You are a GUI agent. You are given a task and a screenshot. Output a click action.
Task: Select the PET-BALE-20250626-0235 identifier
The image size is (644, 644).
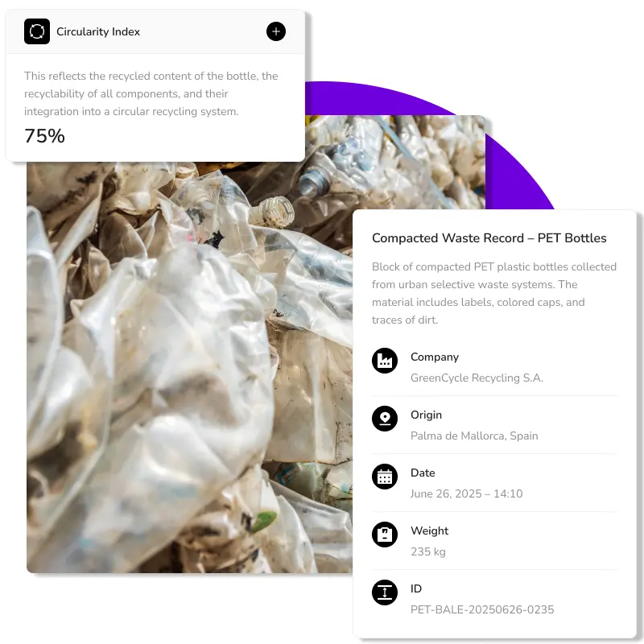(482, 609)
